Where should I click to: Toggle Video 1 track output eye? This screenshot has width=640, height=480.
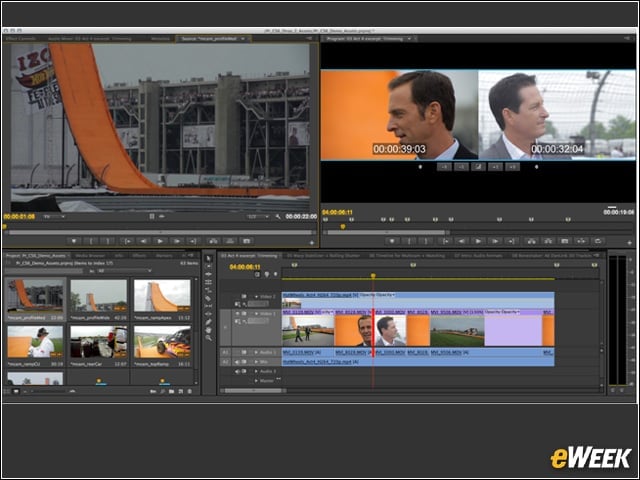236,313
